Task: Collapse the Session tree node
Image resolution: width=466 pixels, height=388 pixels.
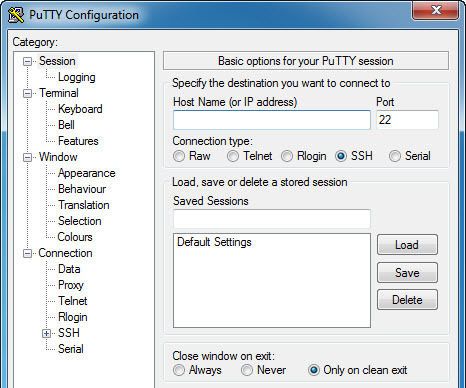Action: [27, 62]
